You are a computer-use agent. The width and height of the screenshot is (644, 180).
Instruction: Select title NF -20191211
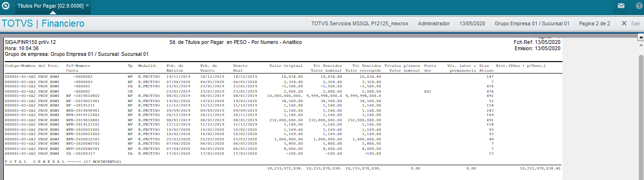tap(80, 105)
